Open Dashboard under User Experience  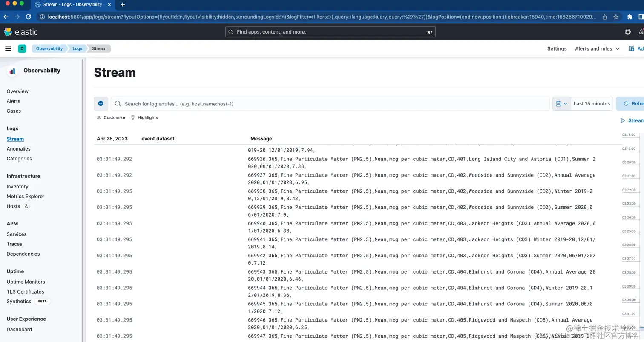(x=19, y=330)
